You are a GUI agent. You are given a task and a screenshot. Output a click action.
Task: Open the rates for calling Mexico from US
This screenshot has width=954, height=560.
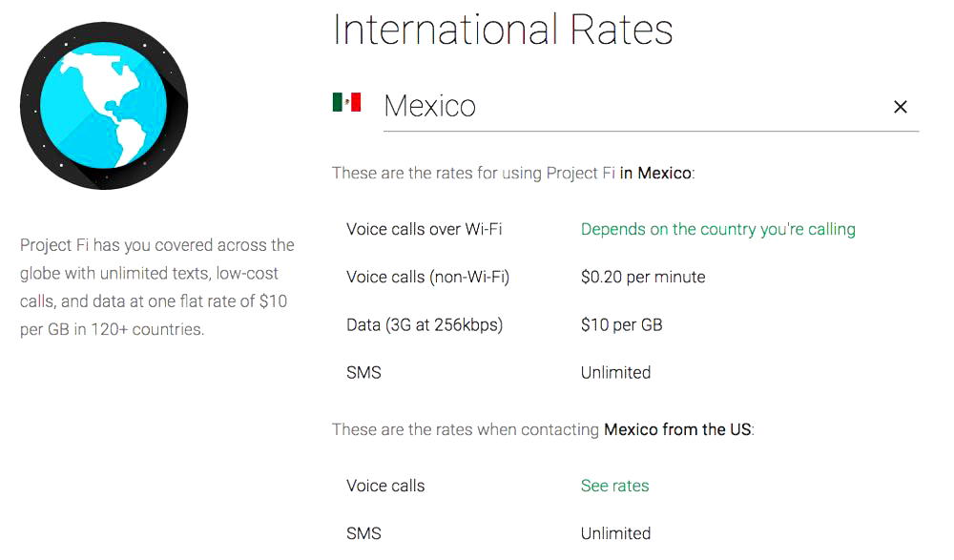tap(614, 486)
